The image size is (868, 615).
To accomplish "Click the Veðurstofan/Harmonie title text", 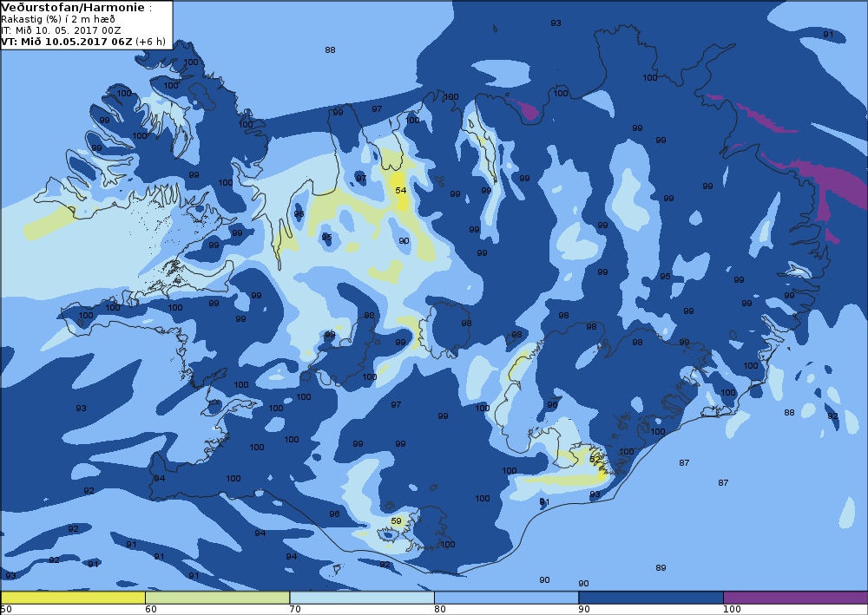I will [x=73, y=7].
